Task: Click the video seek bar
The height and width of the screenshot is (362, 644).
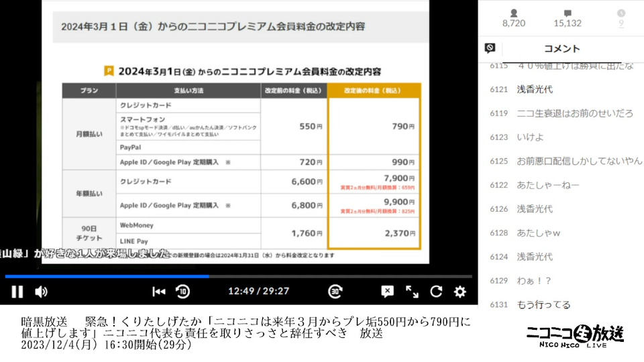Action: pos(239,277)
